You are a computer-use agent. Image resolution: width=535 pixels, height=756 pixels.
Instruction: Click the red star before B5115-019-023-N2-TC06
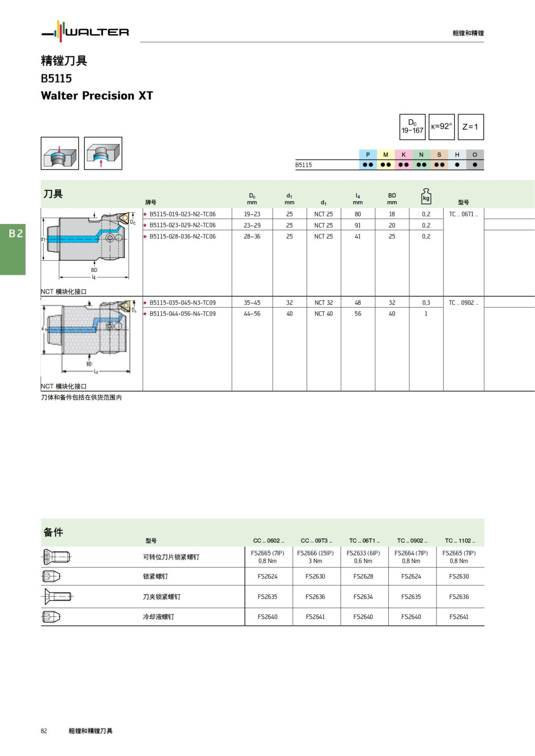pos(145,214)
